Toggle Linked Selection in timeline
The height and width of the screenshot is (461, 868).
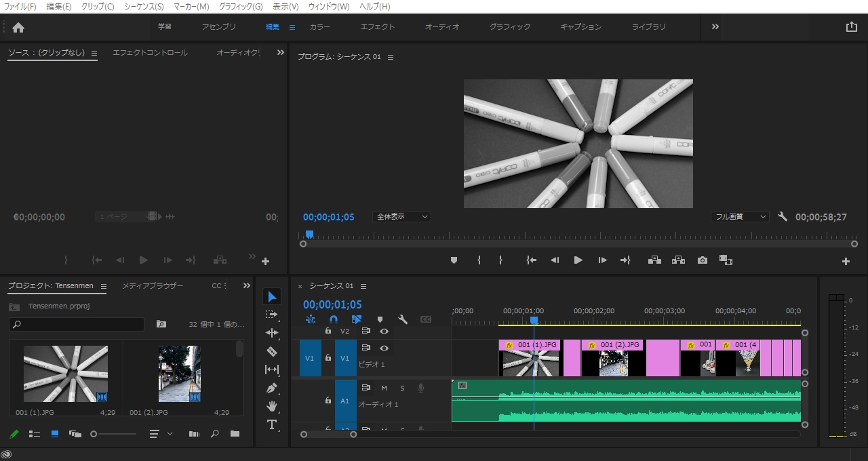click(x=357, y=319)
